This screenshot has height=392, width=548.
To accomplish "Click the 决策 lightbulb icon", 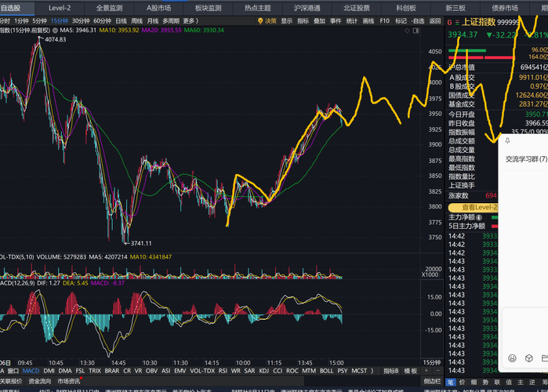I will (x=260, y=21).
